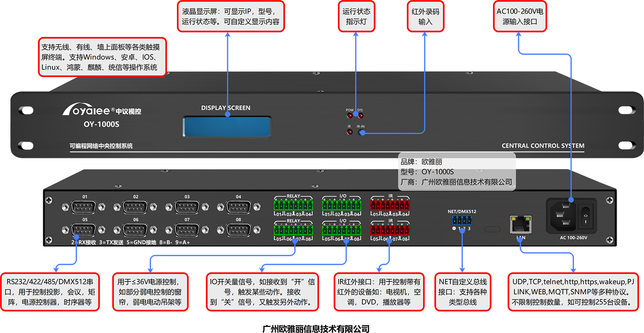Click the IR红外接口 description box
Screen dimensions: 644x333
(379, 292)
